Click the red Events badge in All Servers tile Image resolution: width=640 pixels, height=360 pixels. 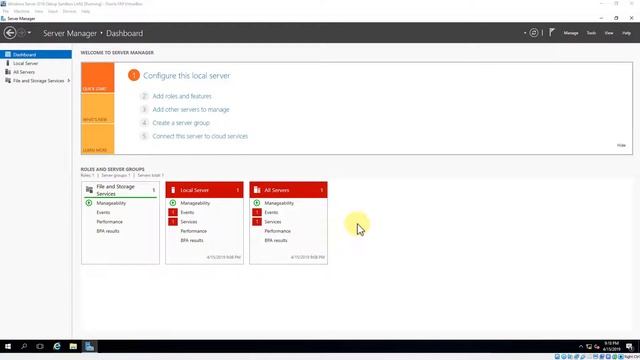[x=257, y=212]
